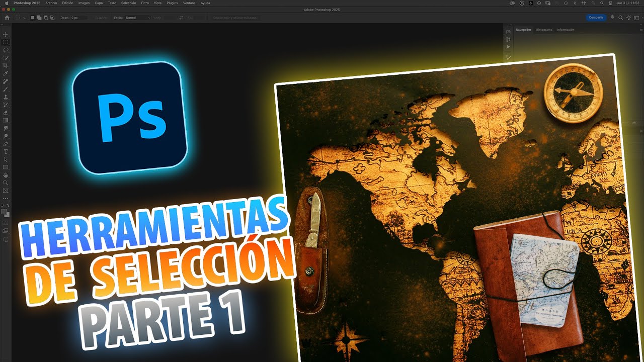Screen dimensions: 644x362
Task: Select the Horizontal Type tool
Action: click(6, 151)
